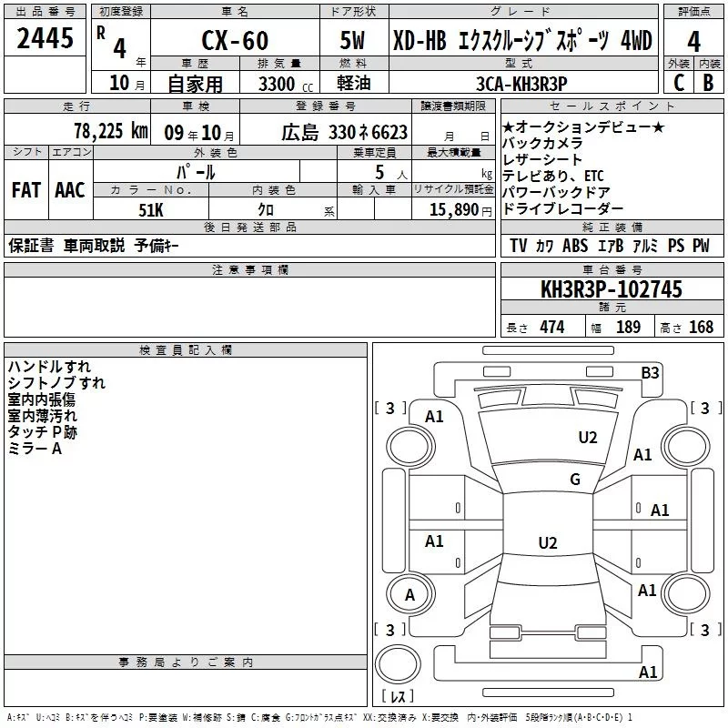Screen dimensions: 728x728
Task: Click the テレビあり、ETC sales point
Action: (553, 176)
